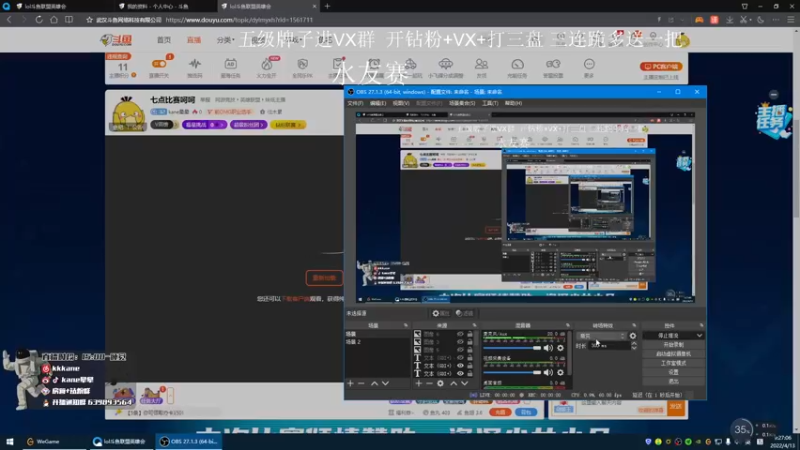800x450 pixels.
Task: Move the scene up in the scenes list
Action: 374,383
